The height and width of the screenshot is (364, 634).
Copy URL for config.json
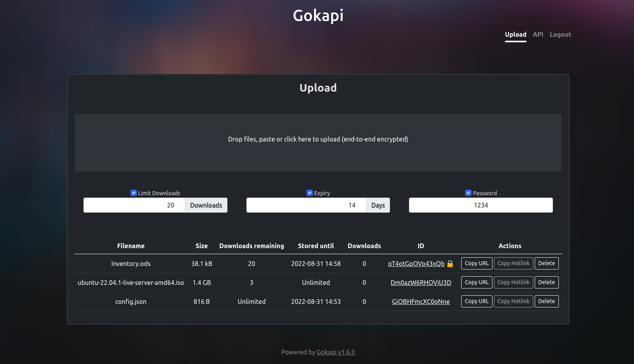pos(477,301)
